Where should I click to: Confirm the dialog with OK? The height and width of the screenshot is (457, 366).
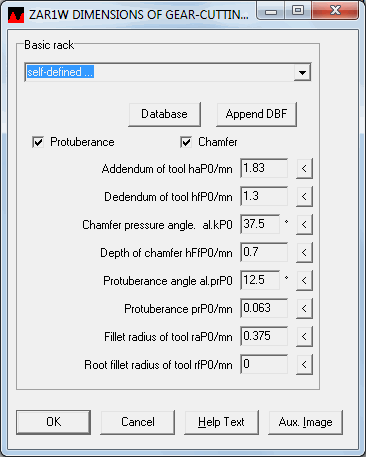(x=53, y=422)
